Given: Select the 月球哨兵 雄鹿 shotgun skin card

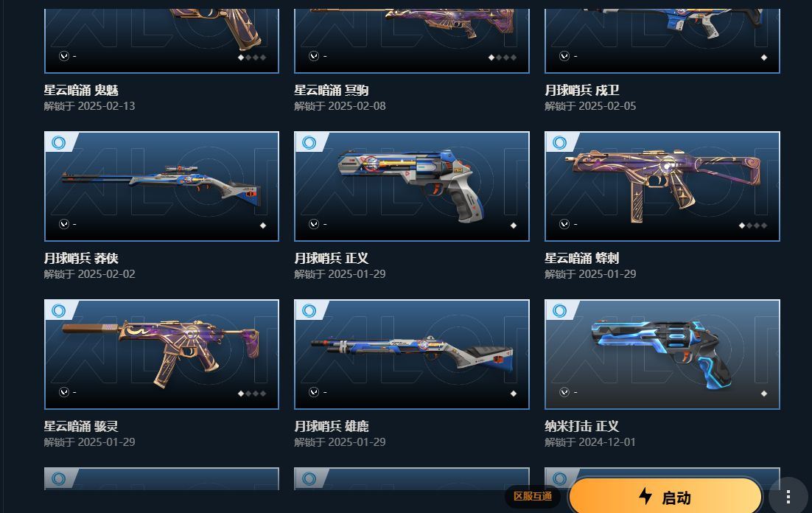Looking at the screenshot, I should (412, 355).
